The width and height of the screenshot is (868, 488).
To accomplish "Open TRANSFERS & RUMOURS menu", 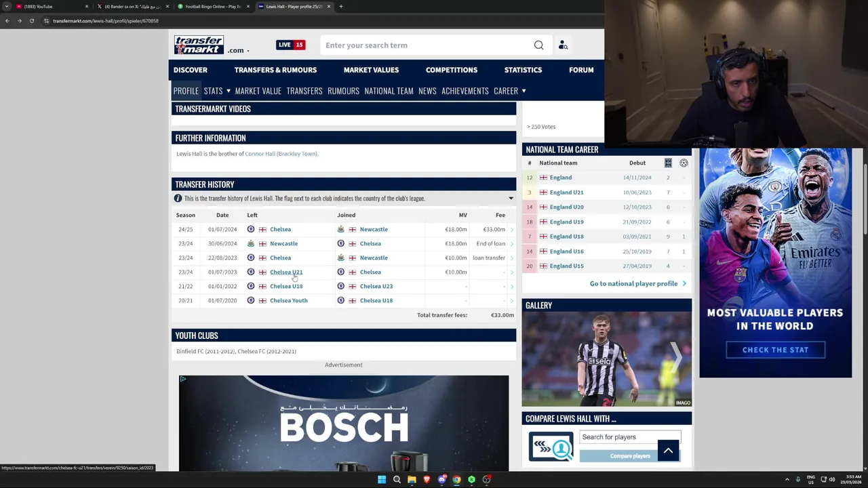I will pos(275,70).
